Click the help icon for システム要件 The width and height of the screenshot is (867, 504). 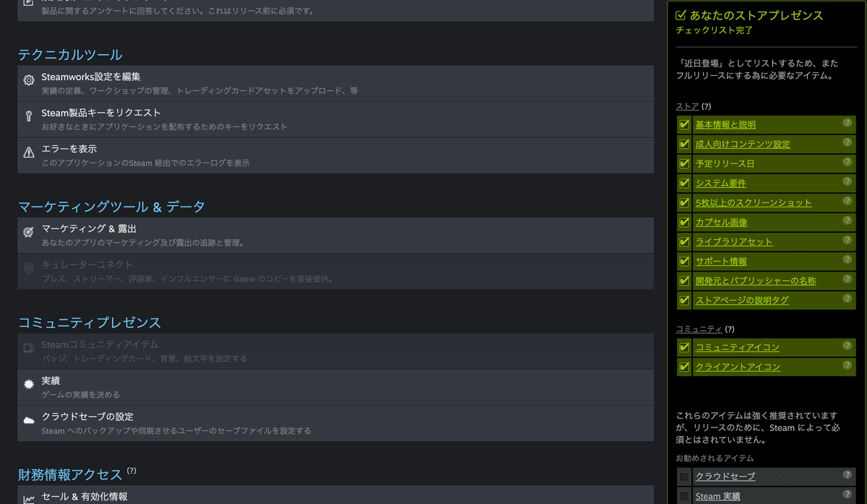pyautogui.click(x=847, y=181)
